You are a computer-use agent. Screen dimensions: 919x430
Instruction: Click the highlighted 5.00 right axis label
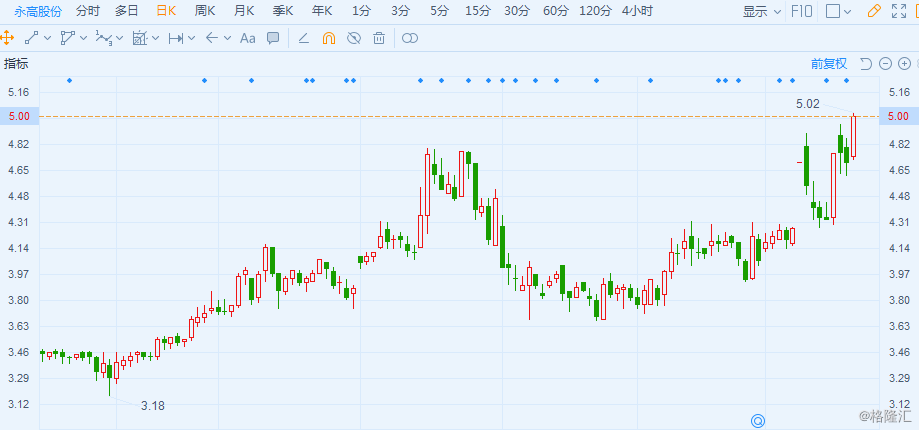tap(899, 117)
